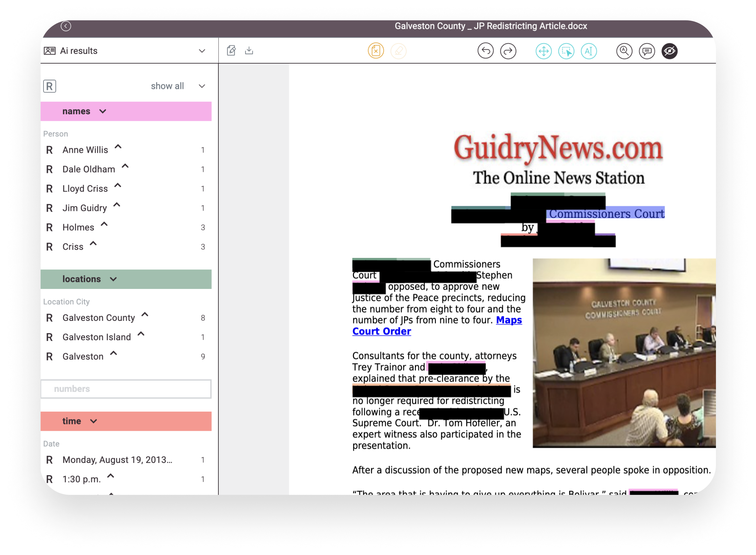Open the show all filter dropdown

[x=202, y=86]
